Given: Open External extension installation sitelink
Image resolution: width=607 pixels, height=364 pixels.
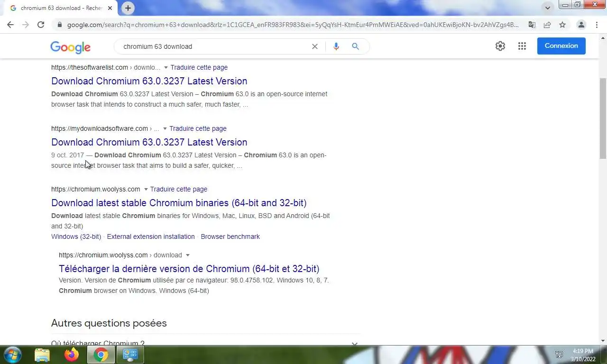Looking at the screenshot, I should pos(151,237).
